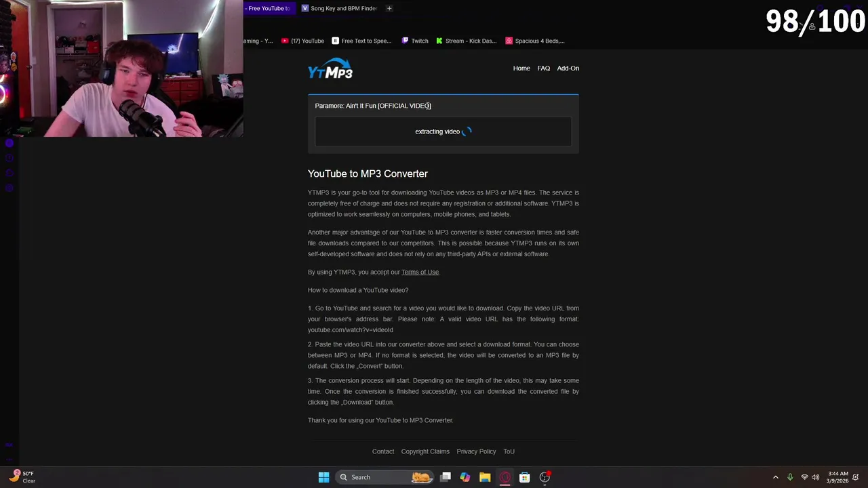Screen dimensions: 868x488
Task: Open the clock showing 3:44 AM
Action: coord(838,477)
